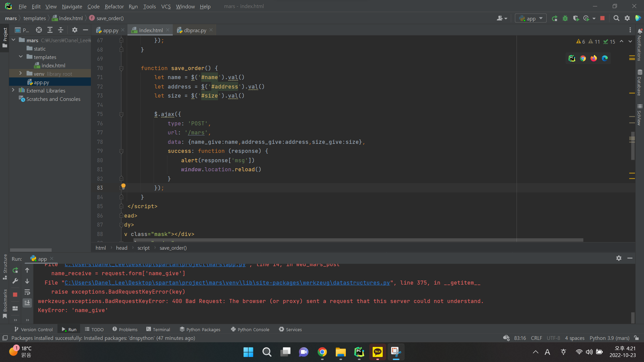Screen dimensions: 644x362
Task: Open index.html in Edge browser icon
Action: pos(605,58)
